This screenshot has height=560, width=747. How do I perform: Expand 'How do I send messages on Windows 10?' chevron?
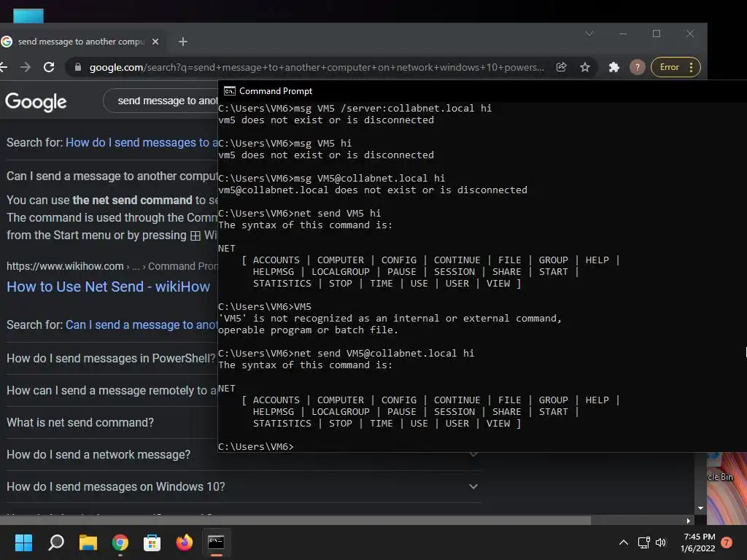pyautogui.click(x=473, y=486)
